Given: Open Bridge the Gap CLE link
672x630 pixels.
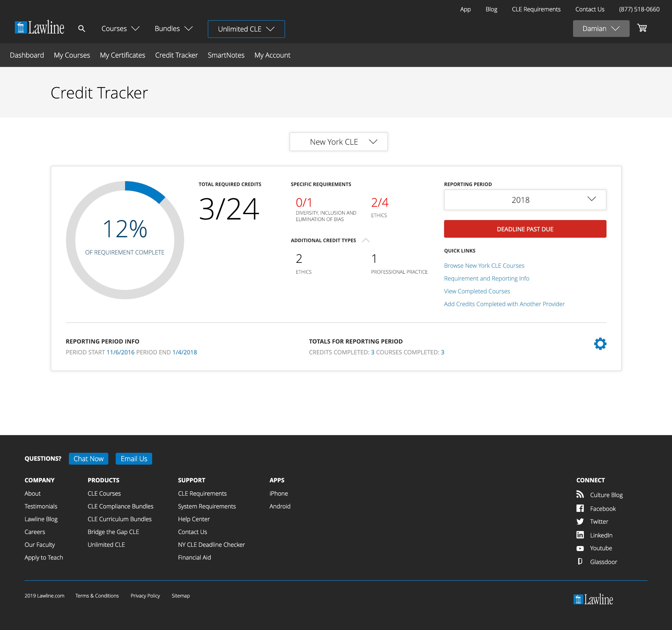Looking at the screenshot, I should point(113,532).
